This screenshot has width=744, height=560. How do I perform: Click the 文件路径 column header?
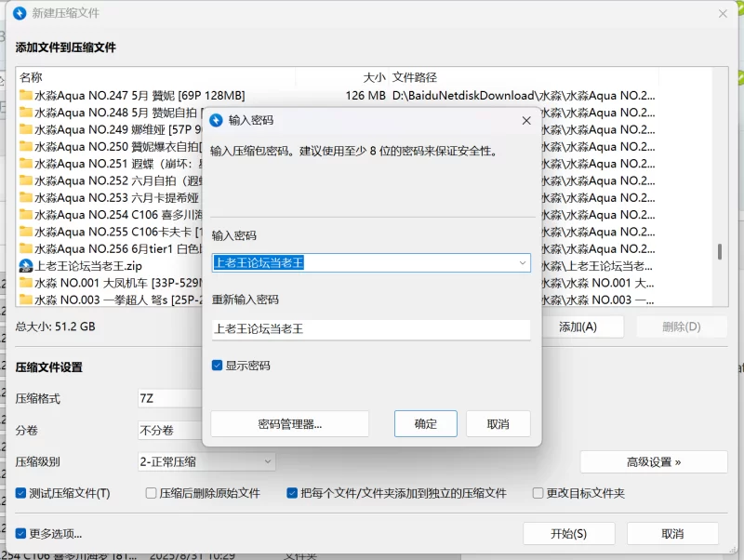point(414,77)
